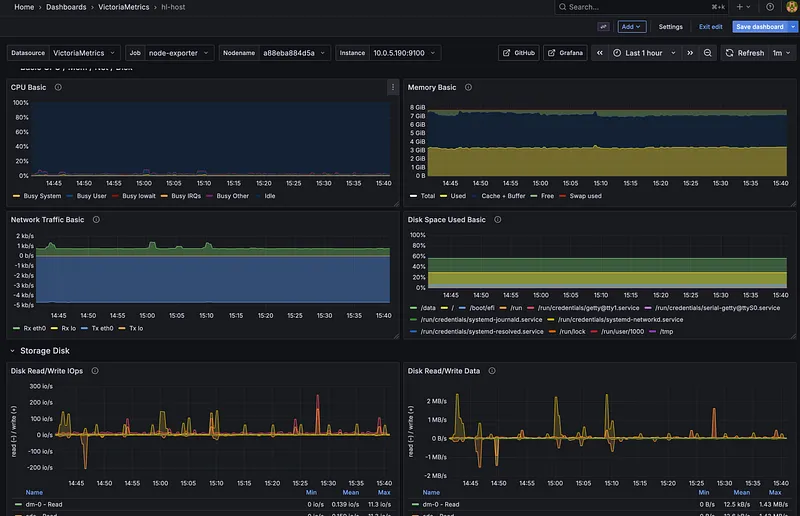800x516 pixels.
Task: Open the CPU Basic panel kebab menu
Action: pos(392,88)
